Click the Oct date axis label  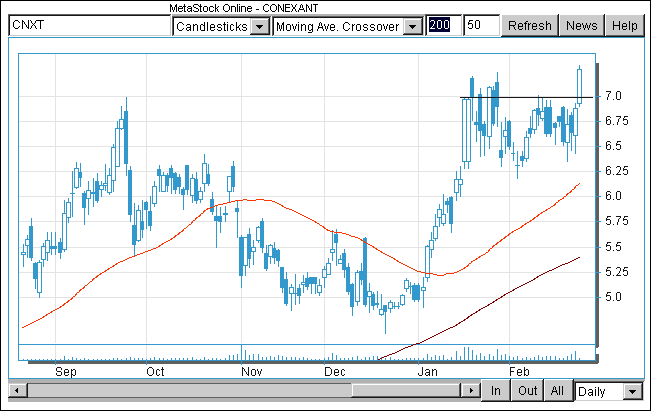pyautogui.click(x=155, y=372)
